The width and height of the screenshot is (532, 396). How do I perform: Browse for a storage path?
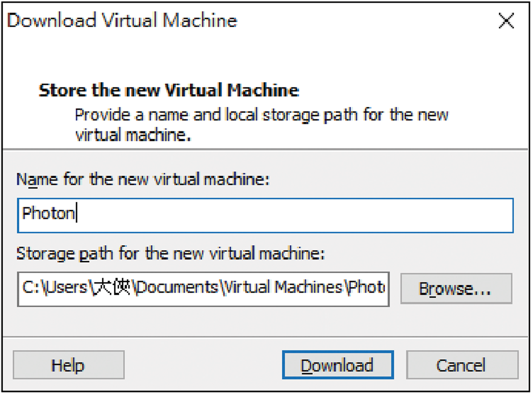pos(456,288)
